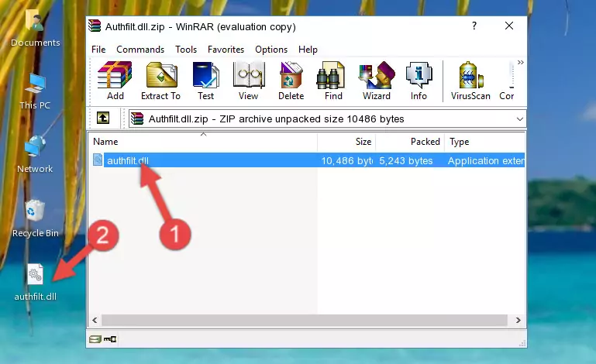This screenshot has height=364, width=596.
Task: Open the Commands menu
Action: [x=140, y=50]
